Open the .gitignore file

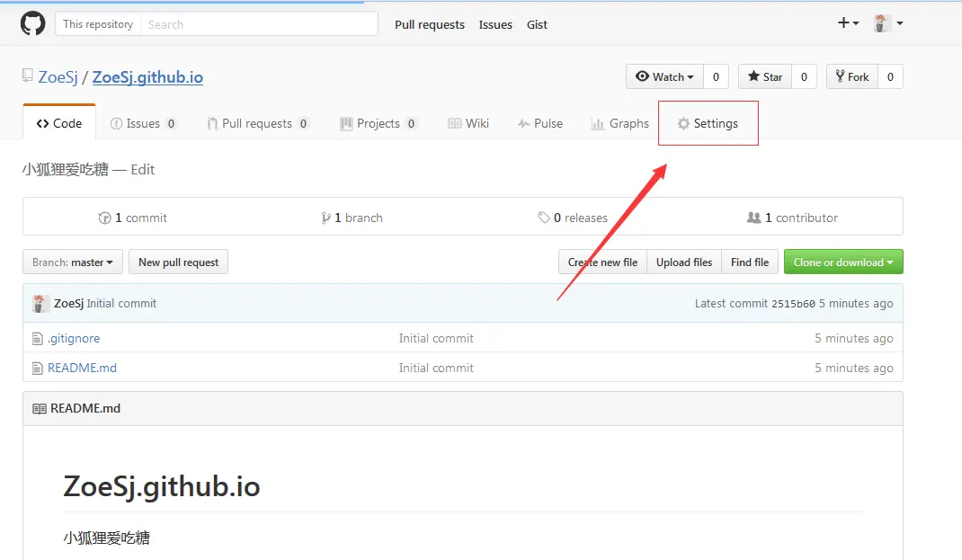[74, 339]
